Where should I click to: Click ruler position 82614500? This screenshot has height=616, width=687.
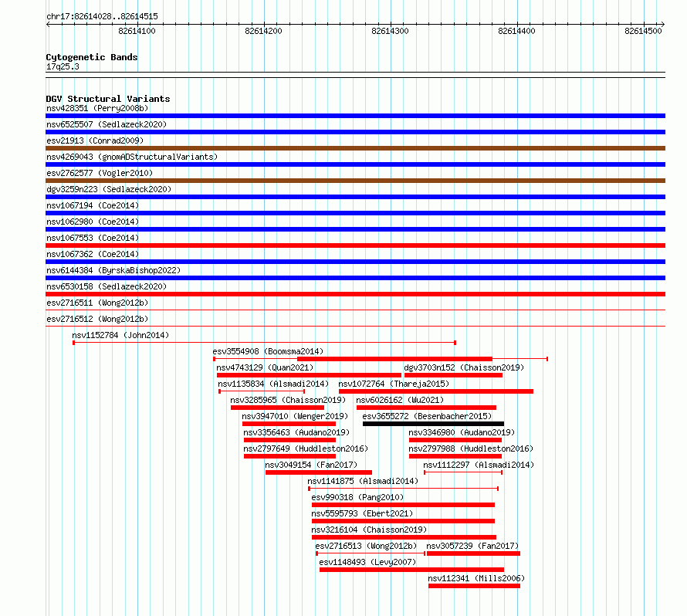[x=643, y=31]
